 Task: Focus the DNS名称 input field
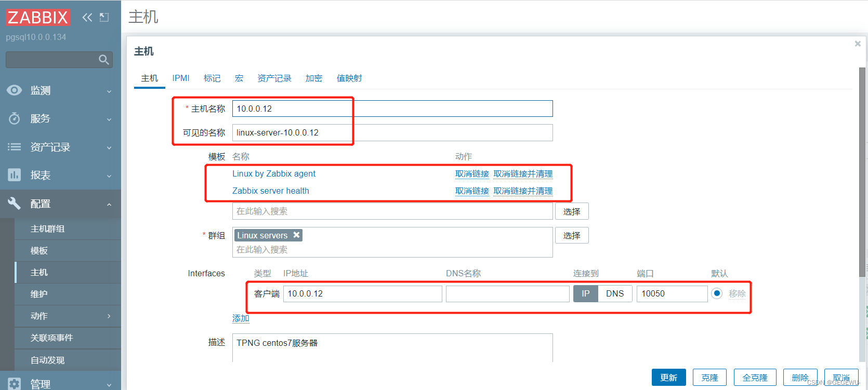[508, 293]
